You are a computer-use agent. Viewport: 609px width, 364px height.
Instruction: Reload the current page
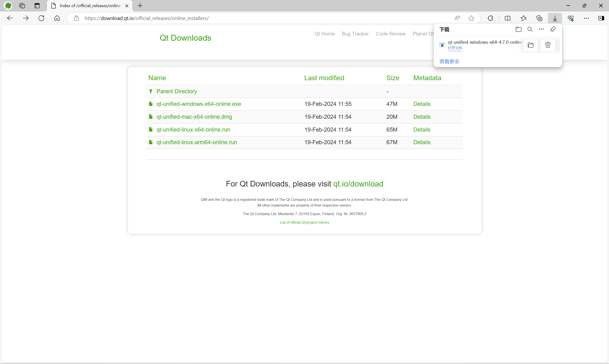[x=41, y=18]
